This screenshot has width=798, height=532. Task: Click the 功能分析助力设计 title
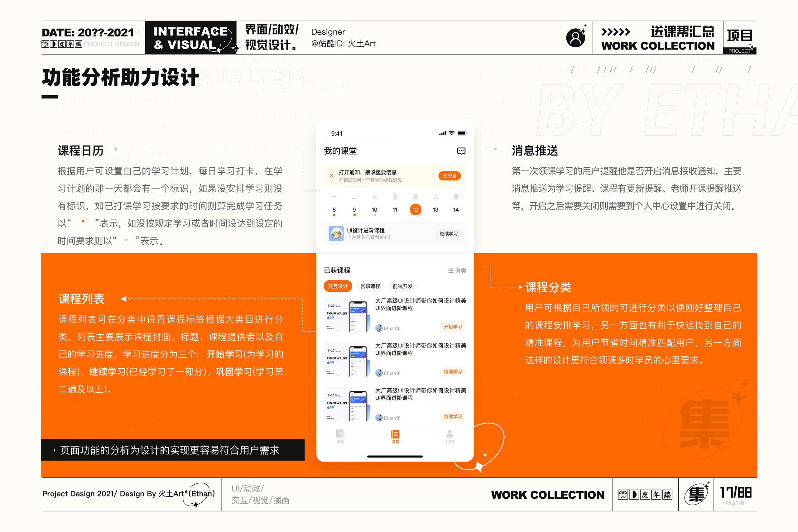click(120, 77)
